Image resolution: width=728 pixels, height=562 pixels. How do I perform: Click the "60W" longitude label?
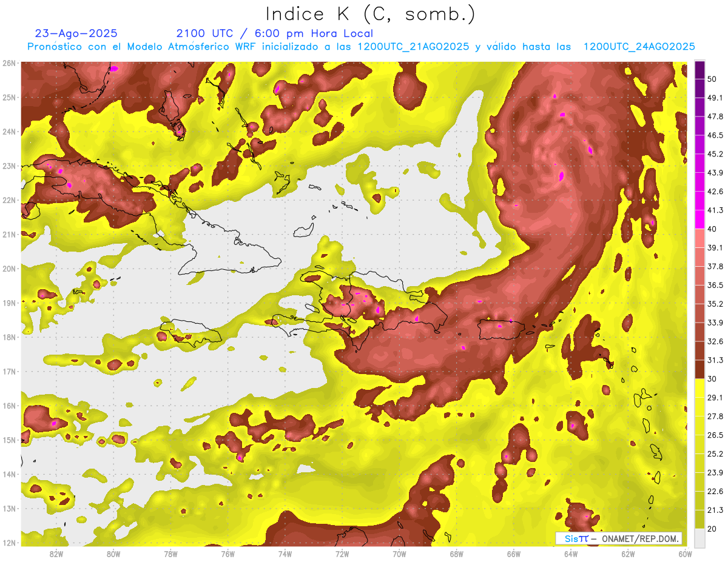685,554
